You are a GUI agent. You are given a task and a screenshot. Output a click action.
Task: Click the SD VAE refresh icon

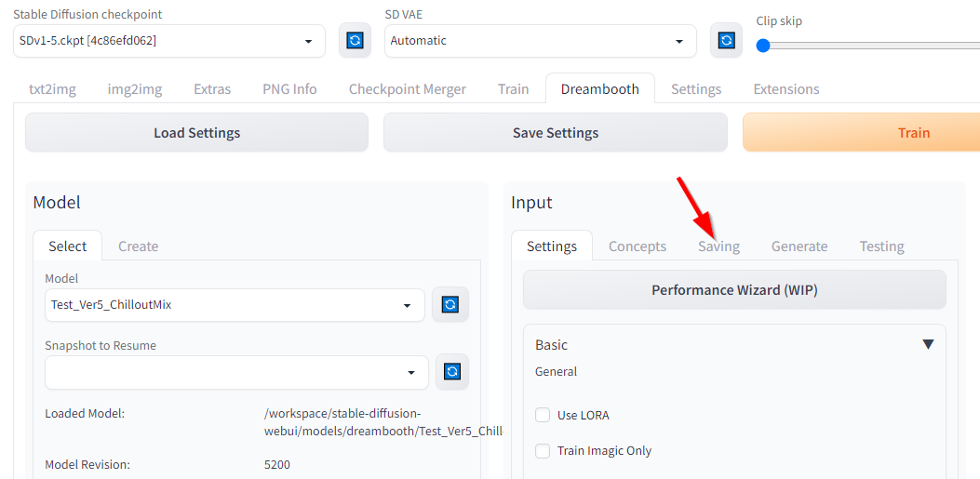click(726, 41)
